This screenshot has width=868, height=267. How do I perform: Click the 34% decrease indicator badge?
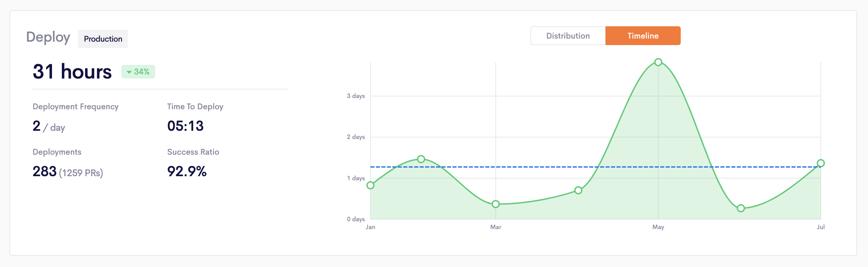point(138,72)
